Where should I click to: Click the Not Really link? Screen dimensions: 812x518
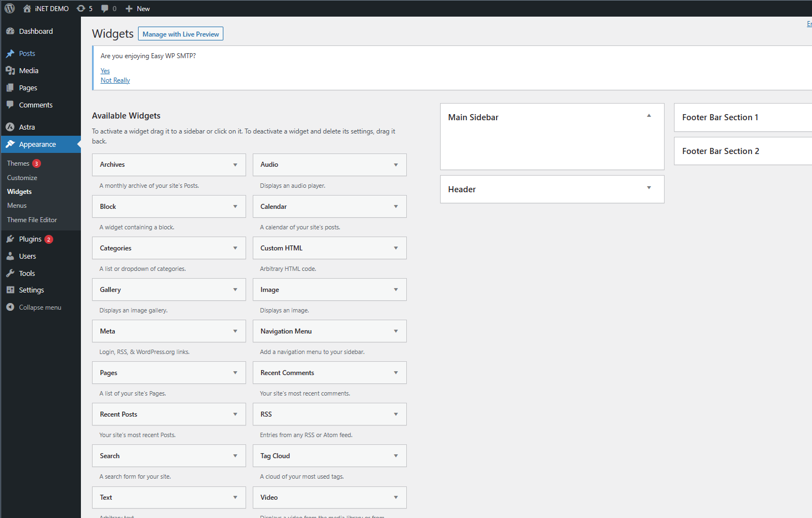pyautogui.click(x=115, y=80)
